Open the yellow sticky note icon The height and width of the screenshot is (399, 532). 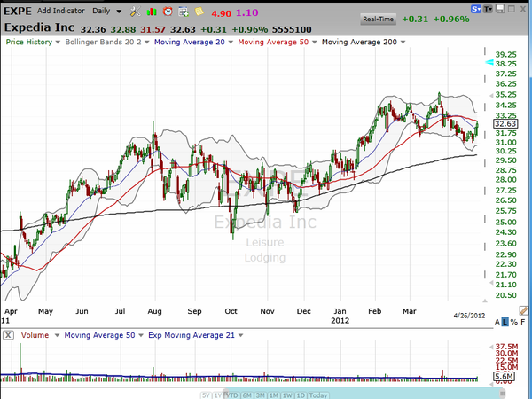199,12
